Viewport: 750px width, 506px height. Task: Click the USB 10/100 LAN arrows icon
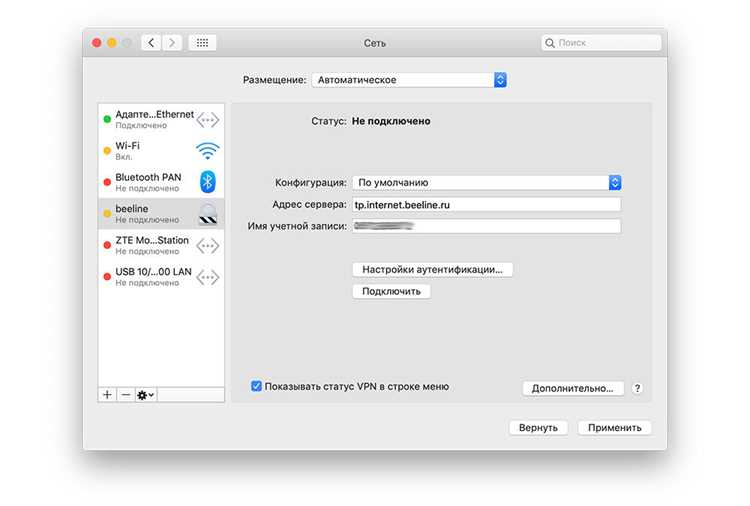(x=208, y=277)
